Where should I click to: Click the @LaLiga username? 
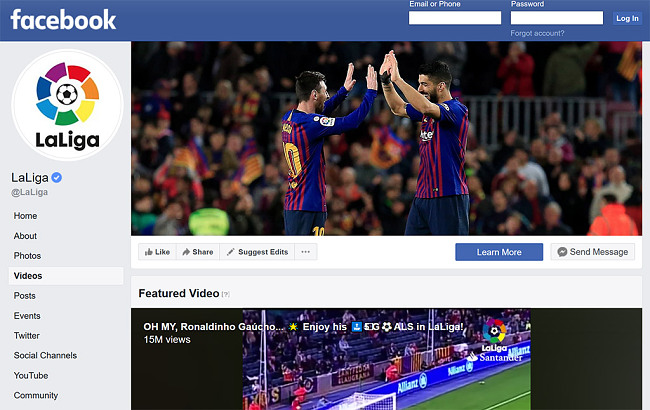tap(29, 192)
